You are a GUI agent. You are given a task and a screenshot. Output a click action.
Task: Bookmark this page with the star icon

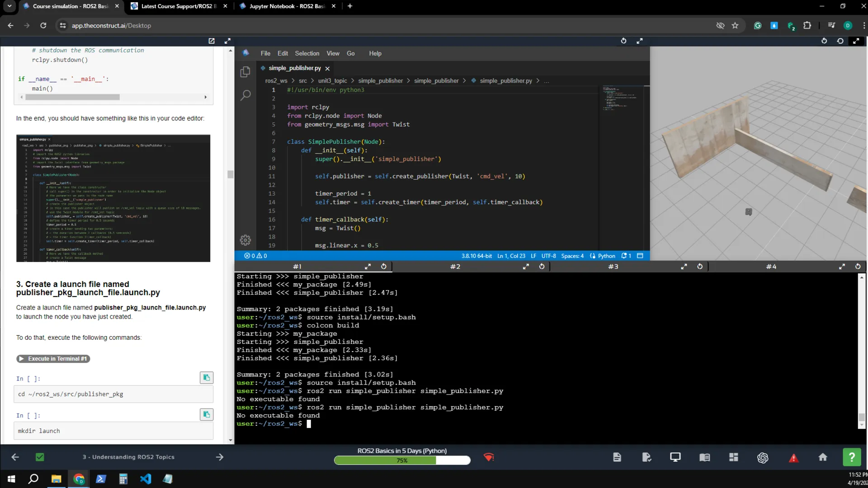735,25
